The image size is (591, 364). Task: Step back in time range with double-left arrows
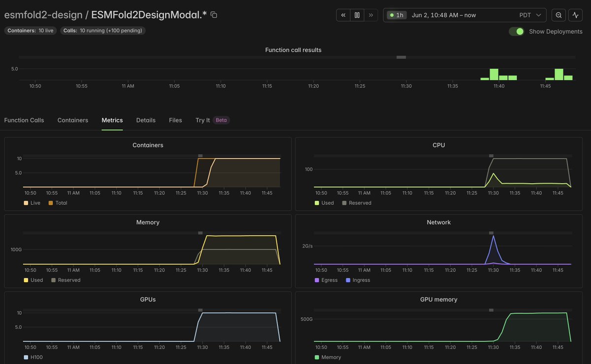343,15
